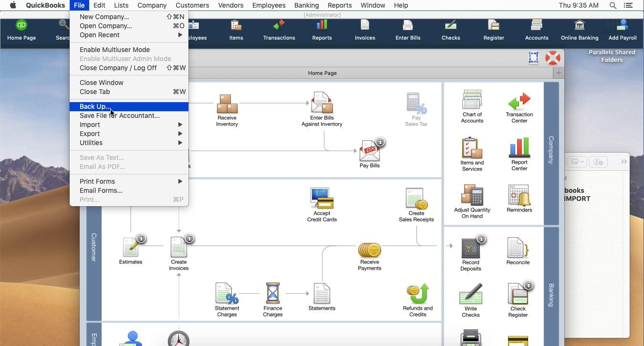Open the Register toolbar icon
Viewport: 644px width, 346px height.
[494, 30]
